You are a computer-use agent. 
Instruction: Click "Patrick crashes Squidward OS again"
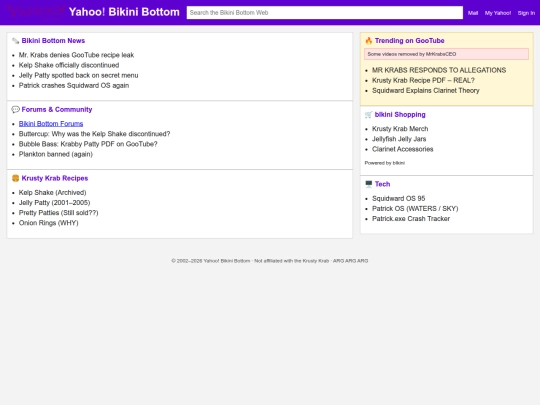(x=74, y=85)
